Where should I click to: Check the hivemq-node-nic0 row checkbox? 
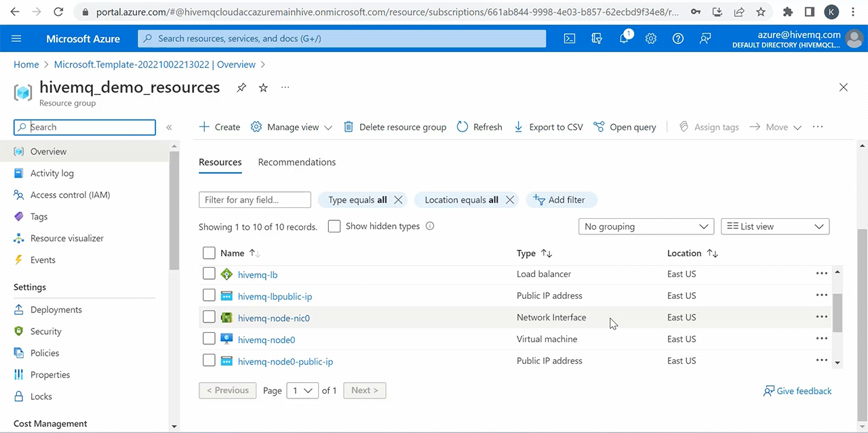[x=209, y=317]
